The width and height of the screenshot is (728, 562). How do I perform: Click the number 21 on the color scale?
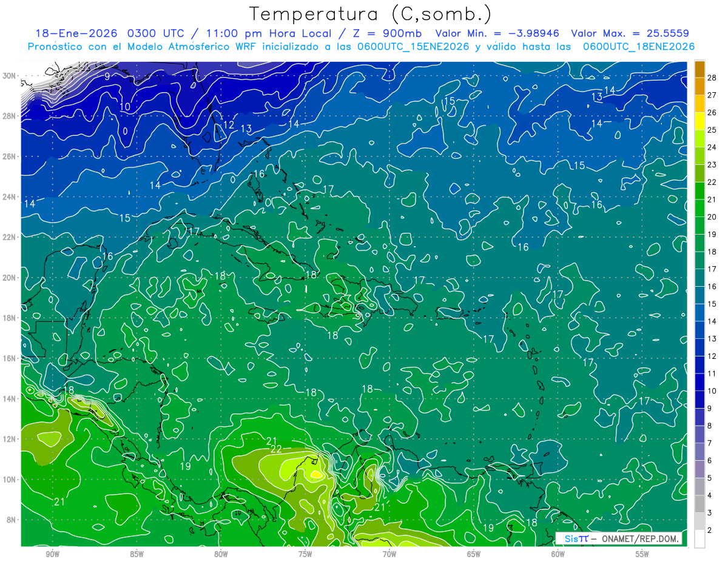pos(712,199)
